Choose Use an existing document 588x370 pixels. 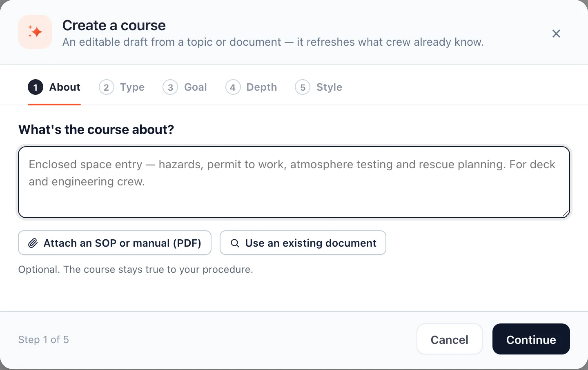pyautogui.click(x=303, y=243)
